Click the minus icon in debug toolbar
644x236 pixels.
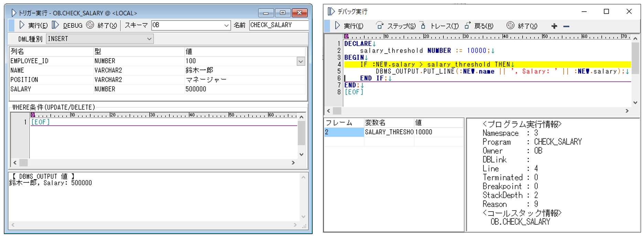point(566,26)
